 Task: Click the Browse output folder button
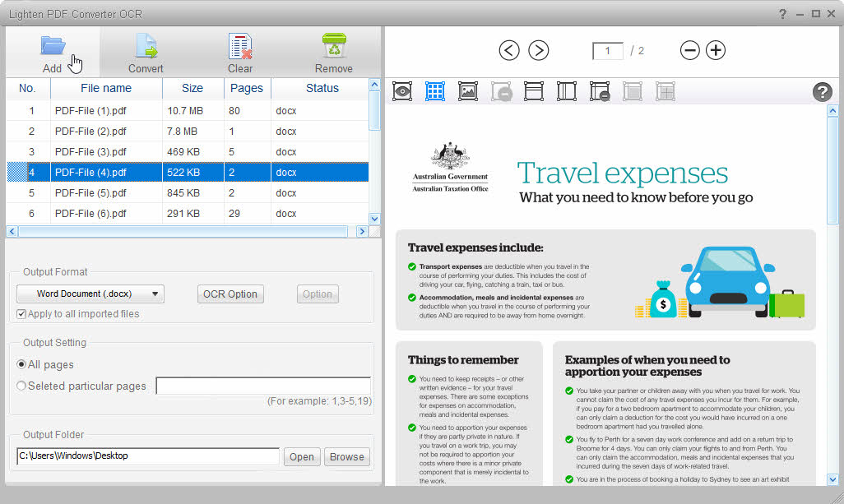[347, 456]
